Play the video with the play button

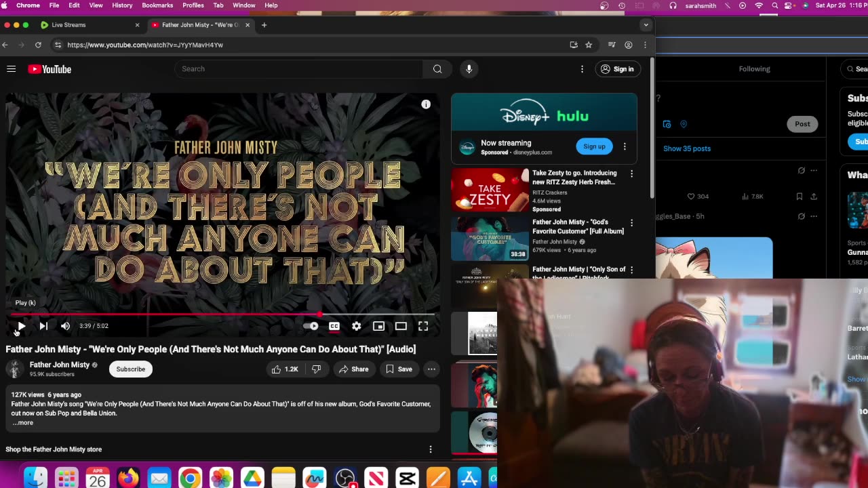click(21, 326)
